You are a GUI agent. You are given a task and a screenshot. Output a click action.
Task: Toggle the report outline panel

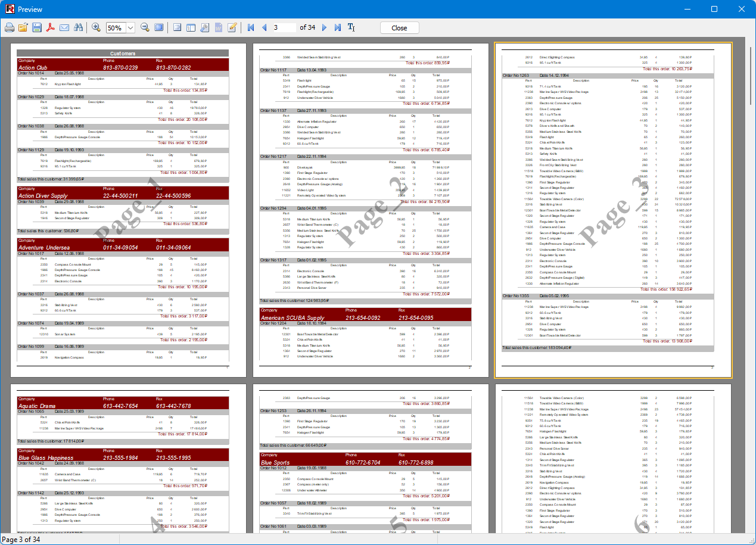point(177,28)
